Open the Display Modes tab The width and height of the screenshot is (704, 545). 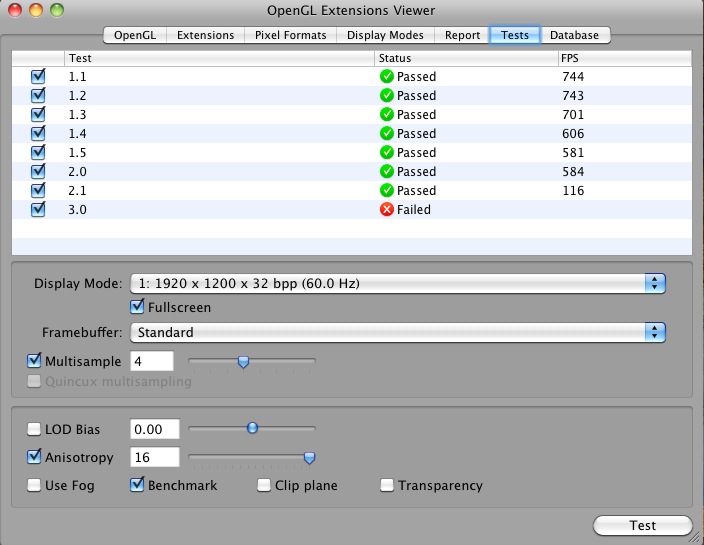[385, 35]
